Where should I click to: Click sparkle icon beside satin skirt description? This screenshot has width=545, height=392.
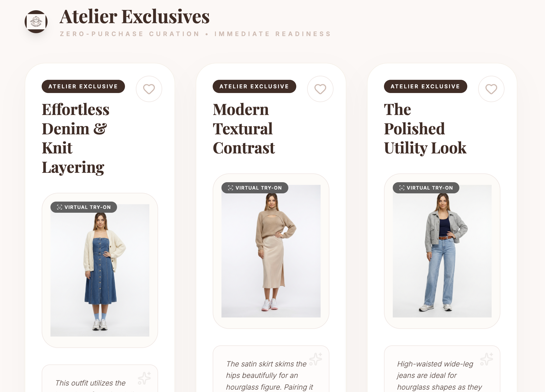tap(316, 359)
